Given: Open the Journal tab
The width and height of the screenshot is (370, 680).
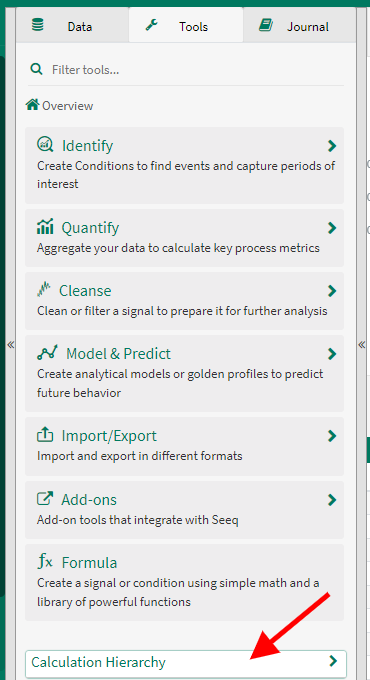Looking at the screenshot, I should pos(299,26).
